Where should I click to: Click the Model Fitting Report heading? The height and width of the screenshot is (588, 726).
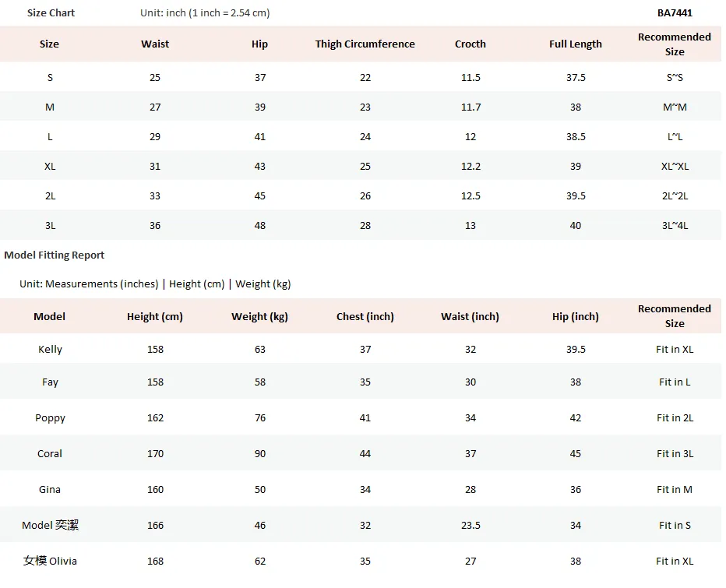[55, 255]
